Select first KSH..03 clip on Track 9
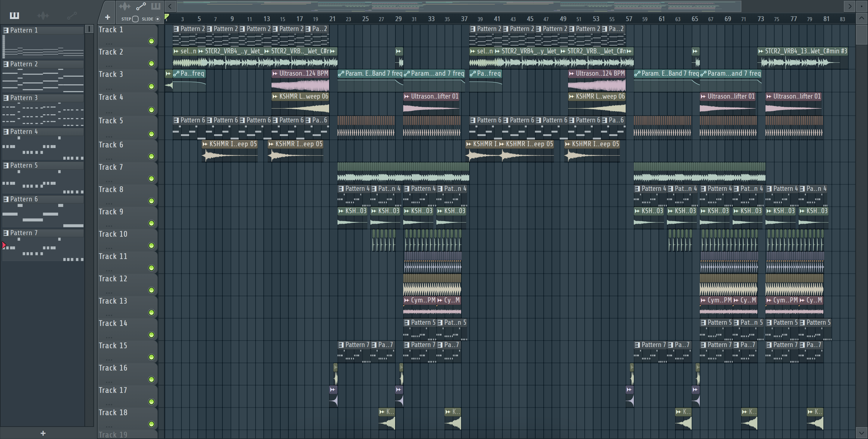This screenshot has height=439, width=868. pyautogui.click(x=352, y=217)
